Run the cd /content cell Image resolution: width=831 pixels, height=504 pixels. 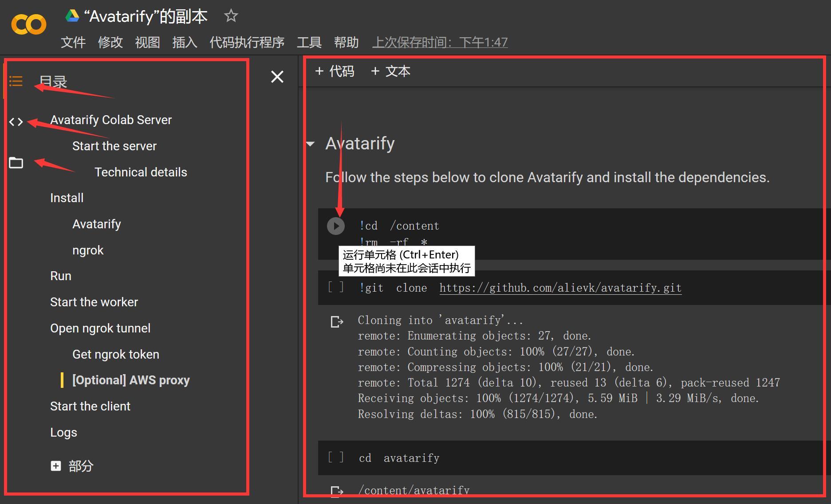tap(336, 226)
